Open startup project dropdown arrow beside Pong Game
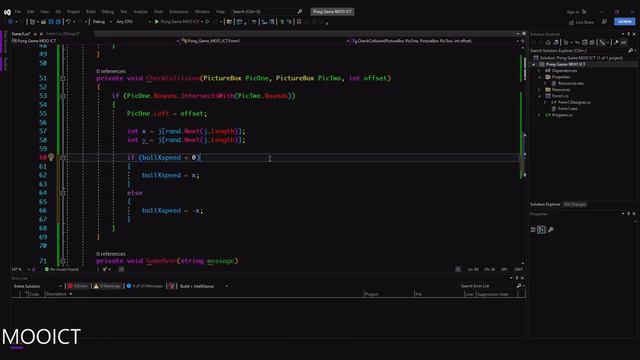The height and width of the screenshot is (360, 640). [x=202, y=22]
